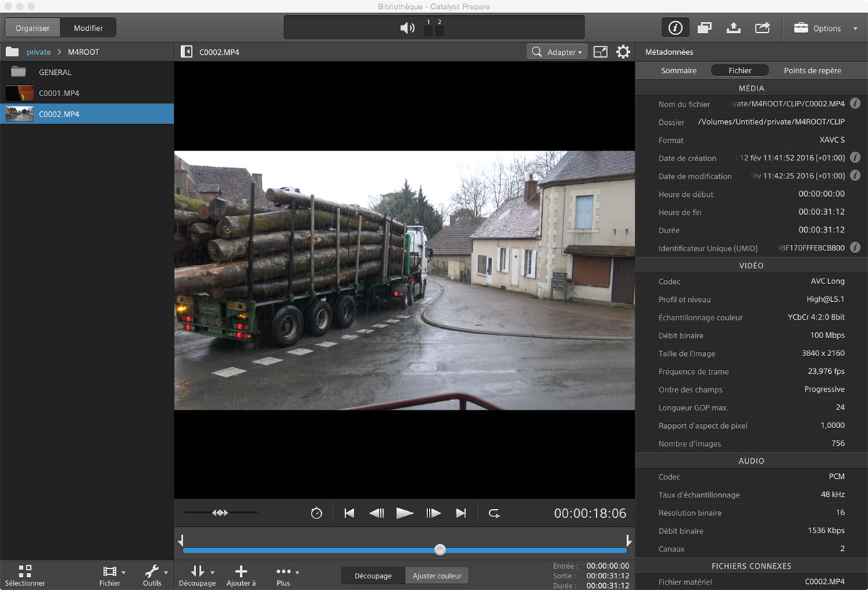Step back one frame
The image size is (868, 590).
[x=377, y=513]
